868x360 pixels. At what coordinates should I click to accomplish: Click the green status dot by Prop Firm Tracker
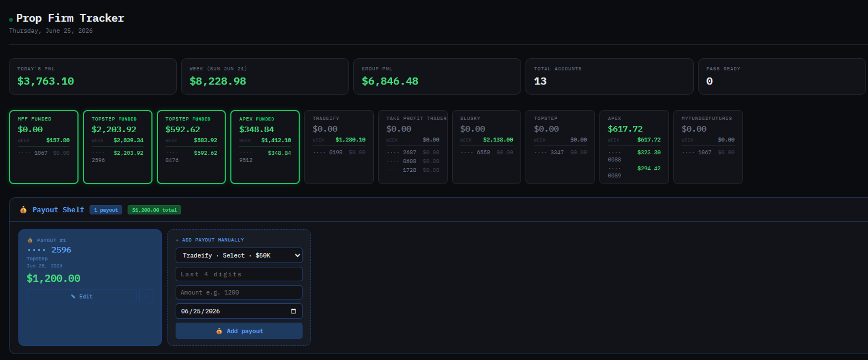point(11,20)
